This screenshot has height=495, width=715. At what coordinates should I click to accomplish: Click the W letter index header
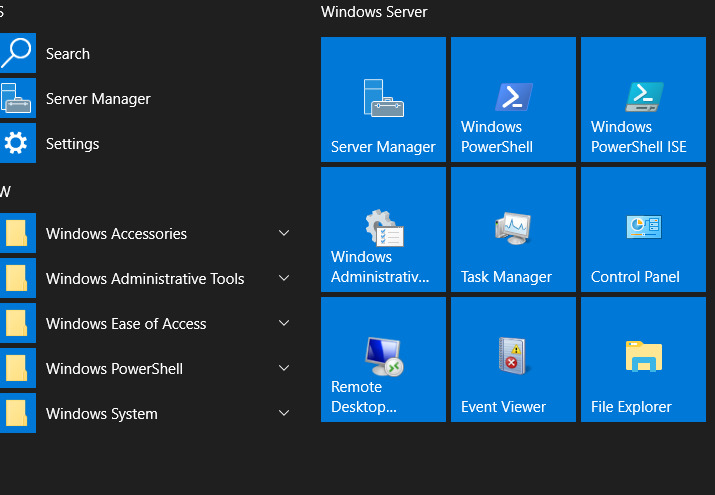click(x=5, y=191)
